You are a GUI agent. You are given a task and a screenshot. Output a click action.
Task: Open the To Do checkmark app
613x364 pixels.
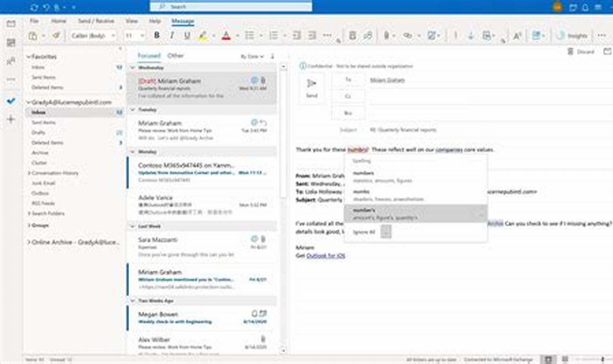pyautogui.click(x=11, y=101)
